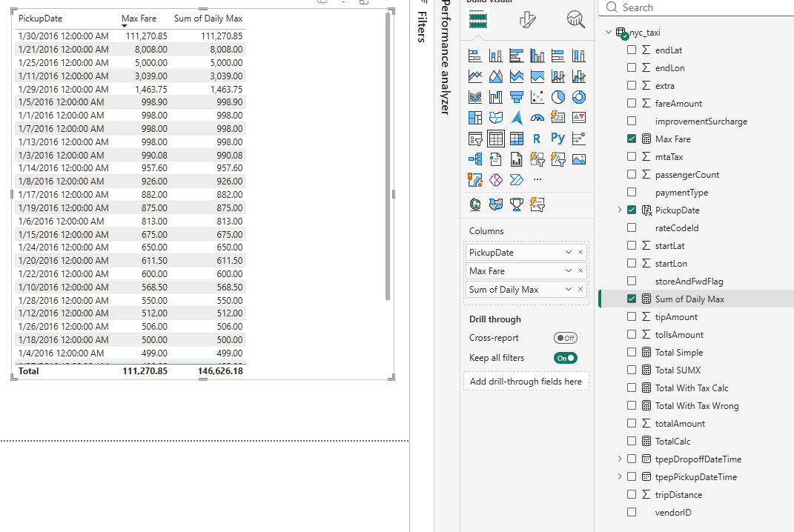Switch to Build visual tab

[x=478, y=20]
